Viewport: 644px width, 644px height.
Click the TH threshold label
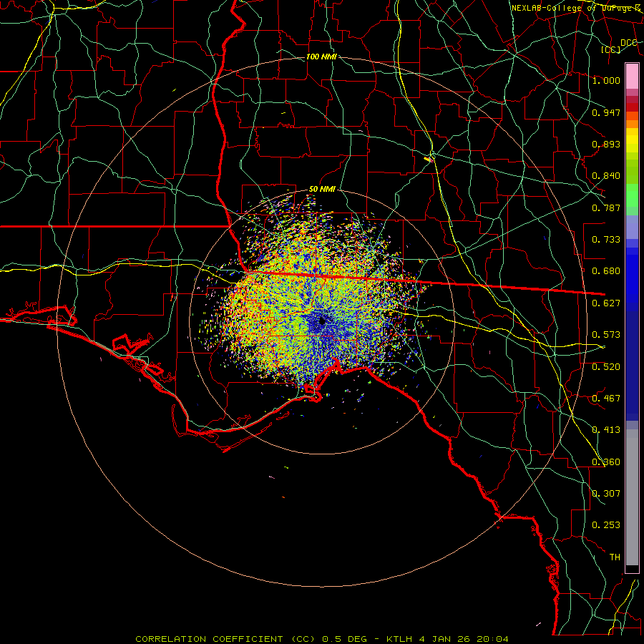[615, 557]
